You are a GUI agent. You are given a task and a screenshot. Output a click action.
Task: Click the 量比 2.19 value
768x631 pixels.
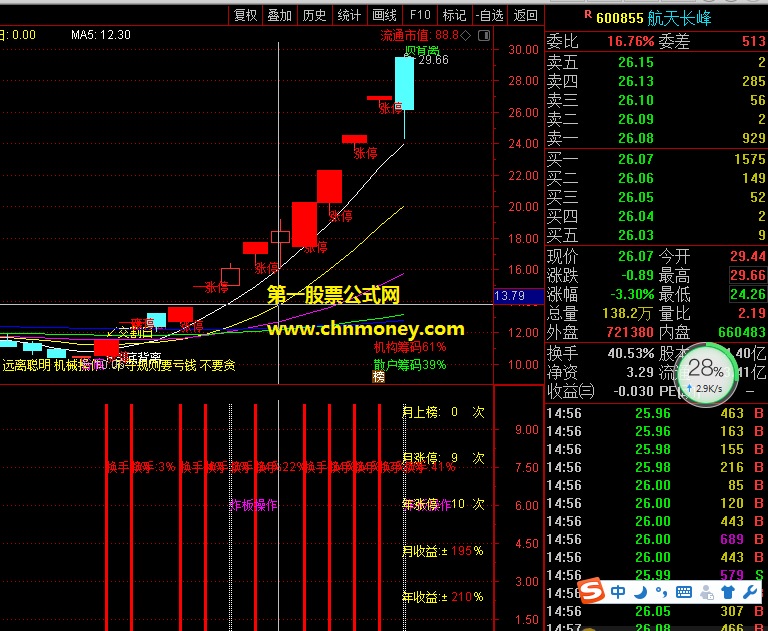[752, 313]
